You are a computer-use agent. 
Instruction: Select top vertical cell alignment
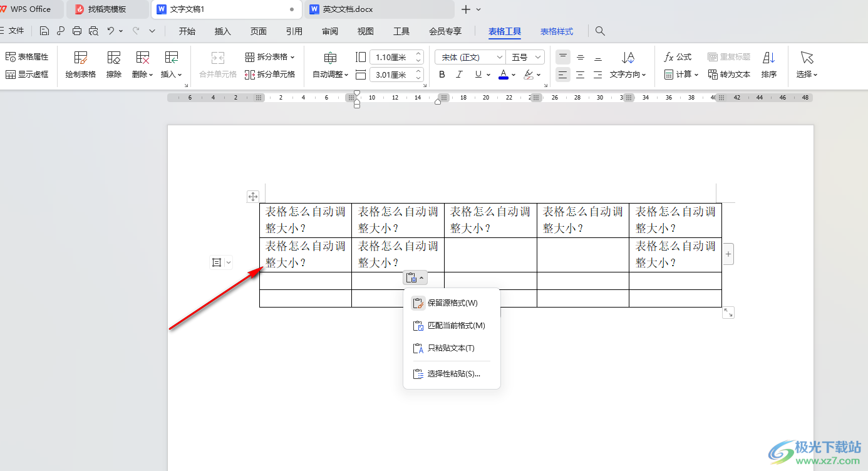[x=564, y=57]
